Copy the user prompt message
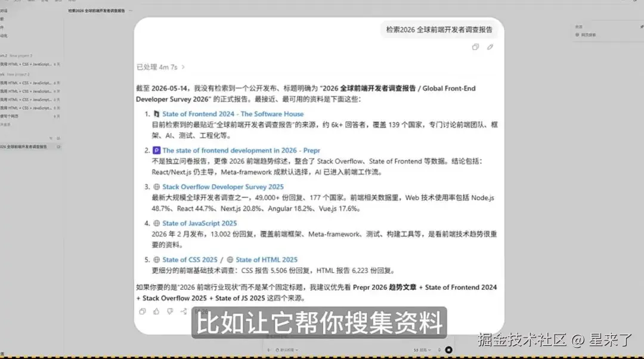Image resolution: width=644 pixels, height=359 pixels. pyautogui.click(x=475, y=47)
